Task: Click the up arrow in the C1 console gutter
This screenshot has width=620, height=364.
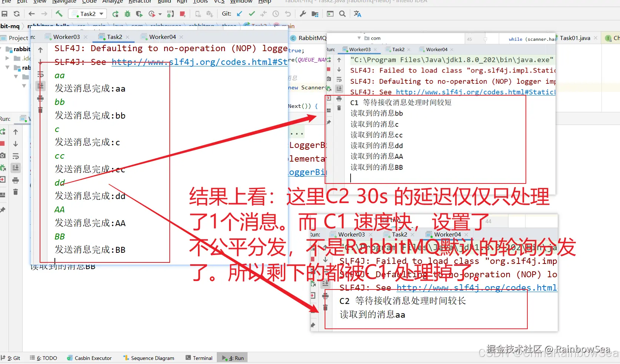Action: pos(339,60)
